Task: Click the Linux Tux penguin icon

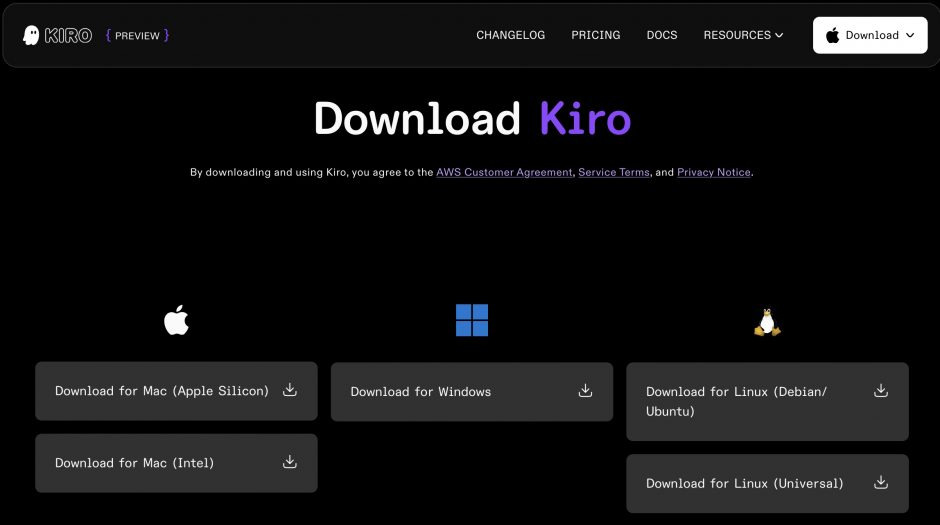Action: tap(767, 322)
